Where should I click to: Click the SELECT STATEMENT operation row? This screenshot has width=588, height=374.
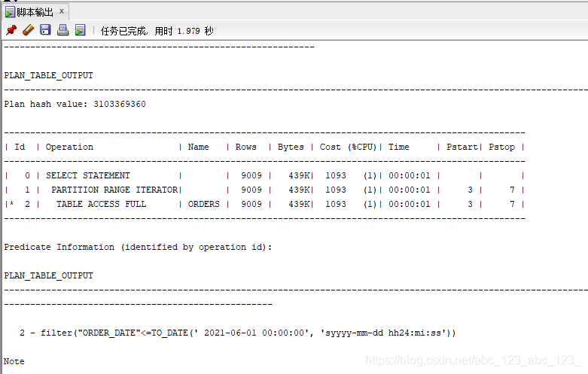click(x=265, y=175)
